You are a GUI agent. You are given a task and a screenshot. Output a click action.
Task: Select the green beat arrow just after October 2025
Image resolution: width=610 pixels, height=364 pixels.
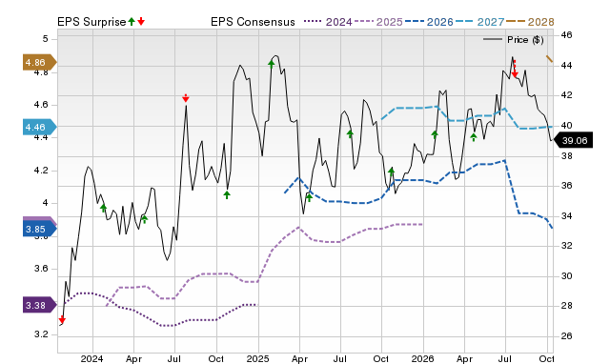[392, 172]
